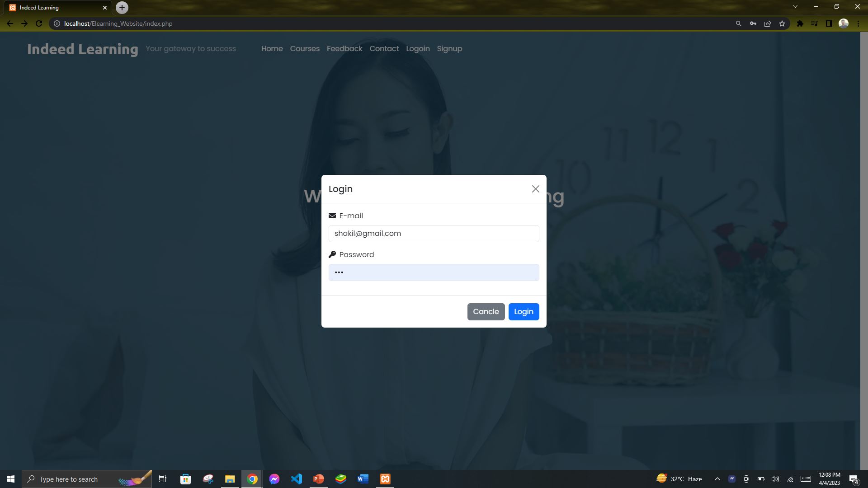Launch Visual Studio Code from the taskbar
This screenshot has height=488, width=868.
click(x=296, y=479)
